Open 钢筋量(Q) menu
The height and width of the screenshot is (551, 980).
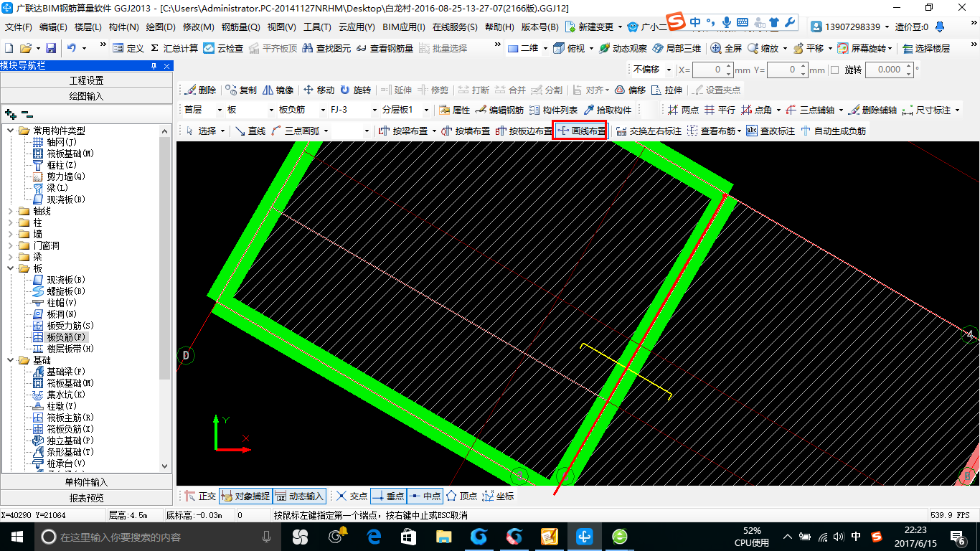[240, 27]
